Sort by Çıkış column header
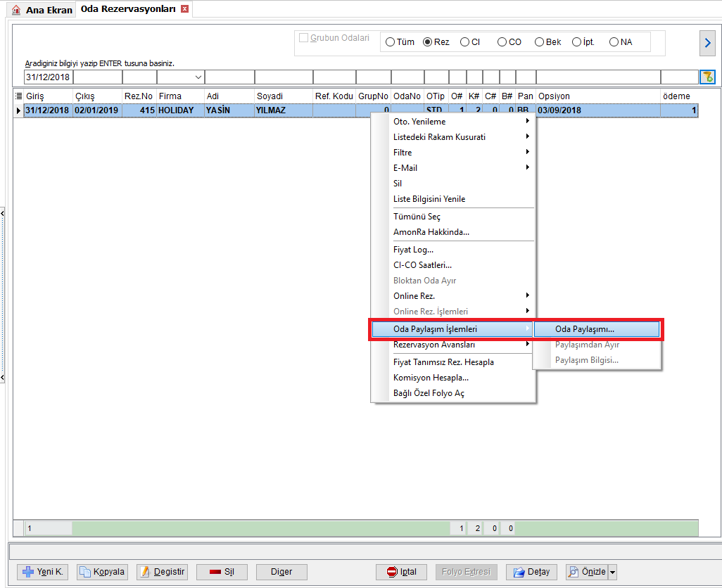Viewport: 722px width, 588px height. pyautogui.click(x=98, y=96)
